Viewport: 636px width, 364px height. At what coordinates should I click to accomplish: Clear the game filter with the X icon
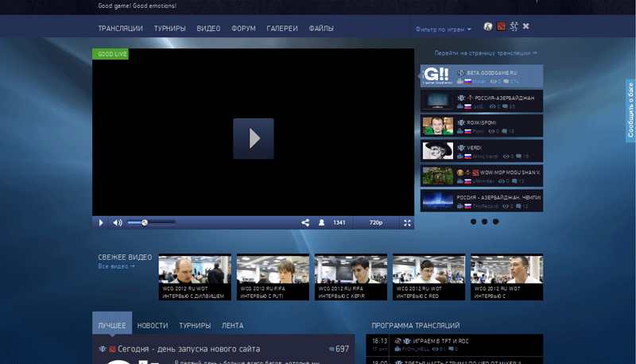pyautogui.click(x=526, y=26)
